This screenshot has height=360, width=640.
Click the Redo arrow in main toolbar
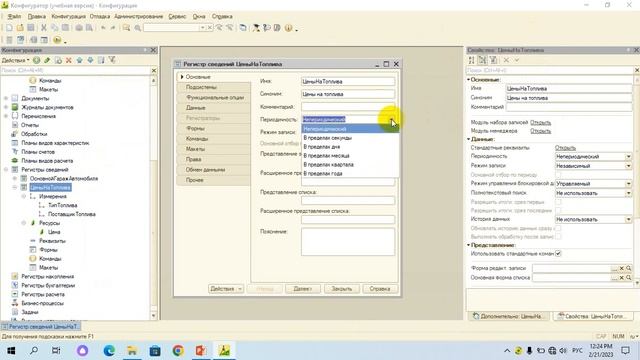click(113, 28)
